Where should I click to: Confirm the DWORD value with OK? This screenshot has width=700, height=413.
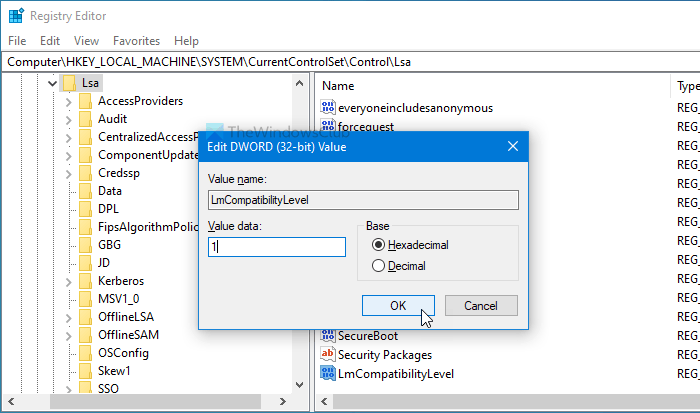[x=398, y=305]
